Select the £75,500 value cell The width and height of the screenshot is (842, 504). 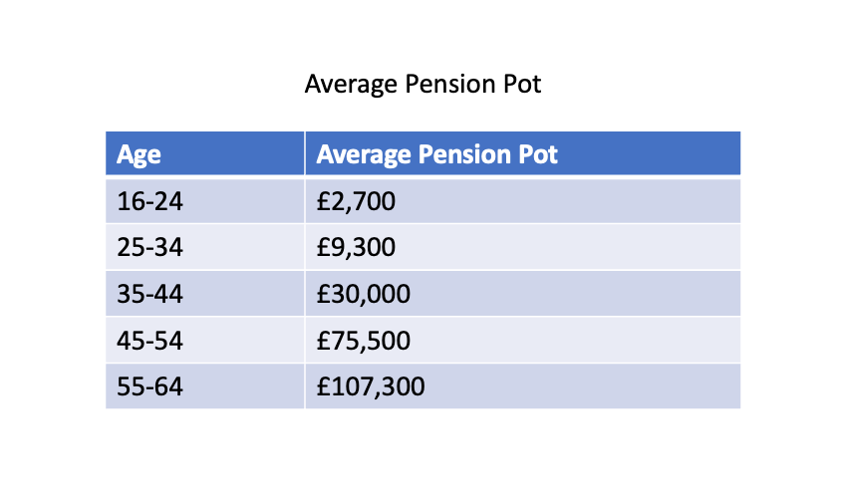523,341
